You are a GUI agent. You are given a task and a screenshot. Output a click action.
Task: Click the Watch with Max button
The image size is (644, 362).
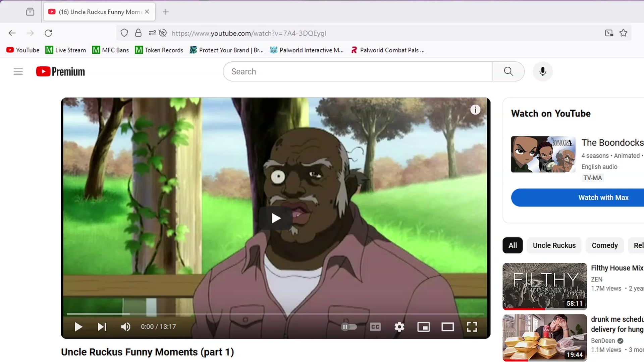(x=578, y=198)
